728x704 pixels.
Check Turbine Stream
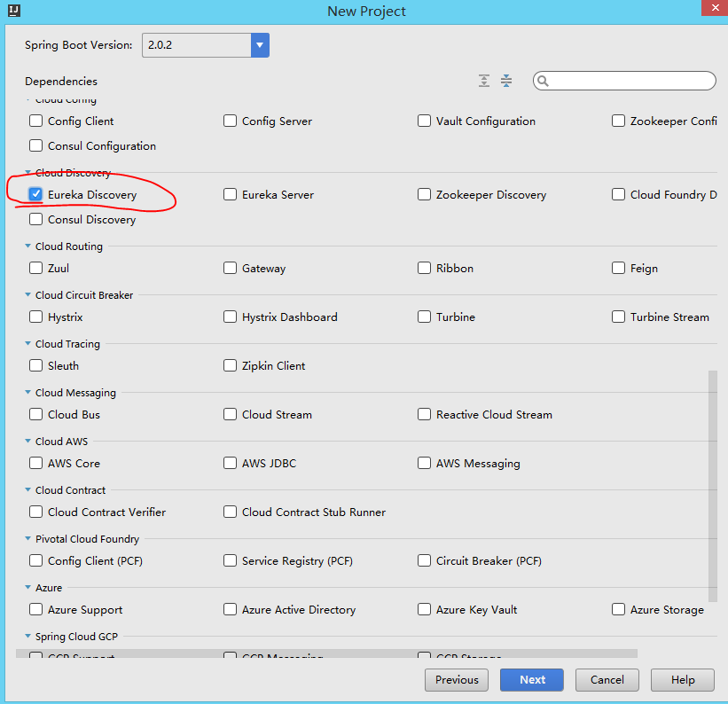pyautogui.click(x=618, y=317)
